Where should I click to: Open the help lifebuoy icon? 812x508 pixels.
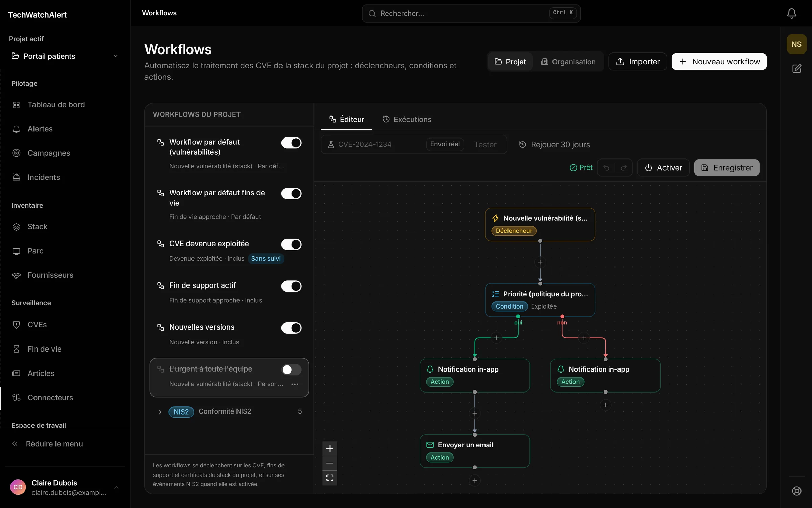tap(797, 491)
